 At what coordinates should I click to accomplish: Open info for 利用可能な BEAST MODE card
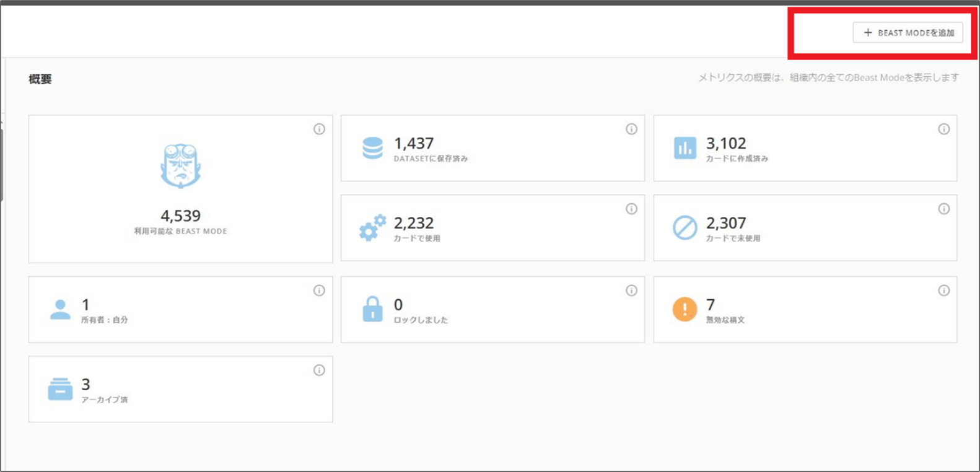click(319, 129)
